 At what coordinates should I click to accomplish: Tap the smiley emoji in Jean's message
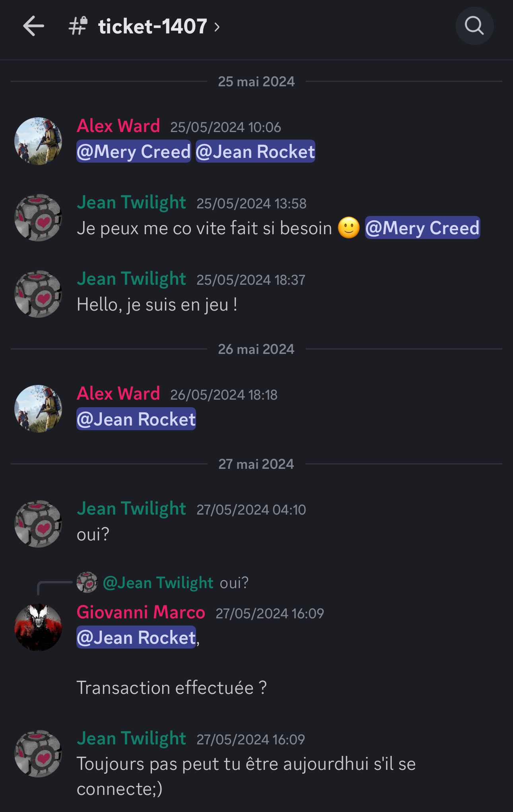click(x=349, y=228)
